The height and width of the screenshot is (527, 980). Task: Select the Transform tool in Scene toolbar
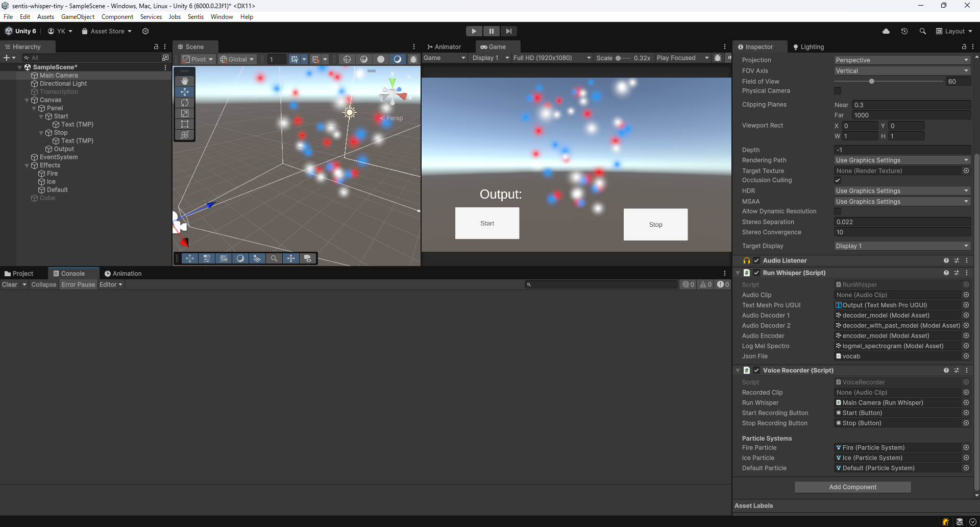click(185, 135)
